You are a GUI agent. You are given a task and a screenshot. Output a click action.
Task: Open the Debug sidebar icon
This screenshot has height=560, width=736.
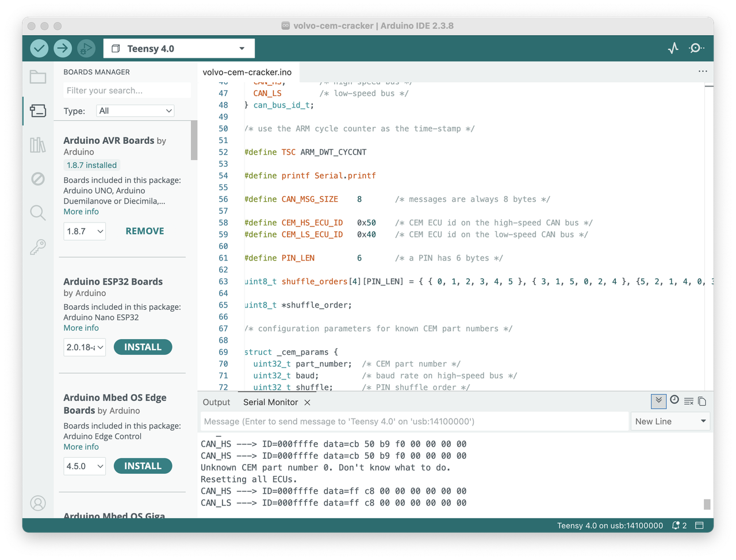click(38, 179)
